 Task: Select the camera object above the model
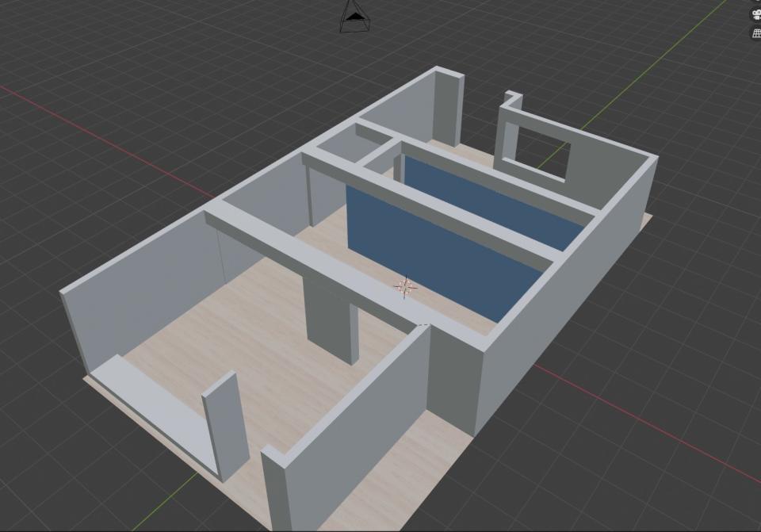tap(354, 17)
